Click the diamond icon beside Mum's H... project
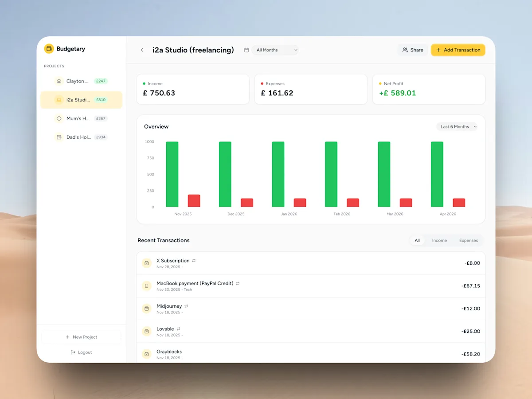The image size is (532, 399). [59, 118]
